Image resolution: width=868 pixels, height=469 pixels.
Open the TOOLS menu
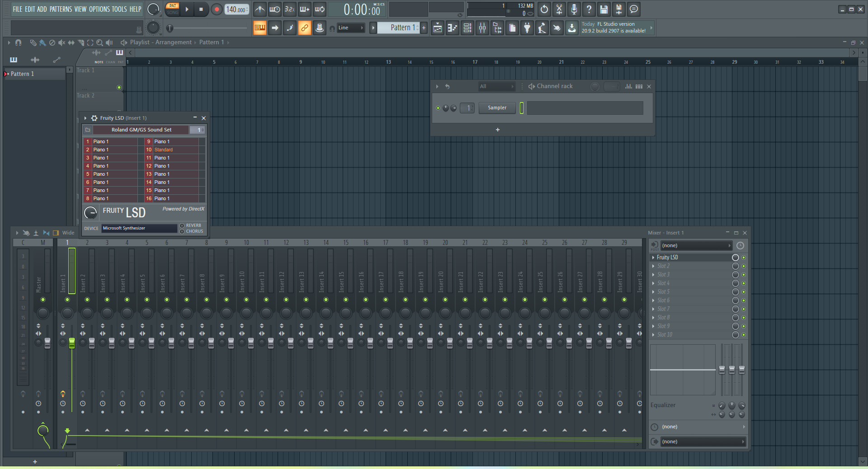coord(119,9)
